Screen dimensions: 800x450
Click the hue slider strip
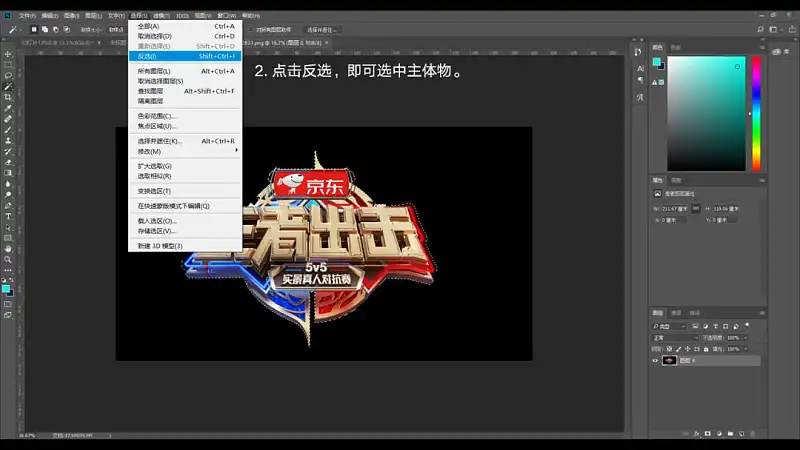point(756,113)
